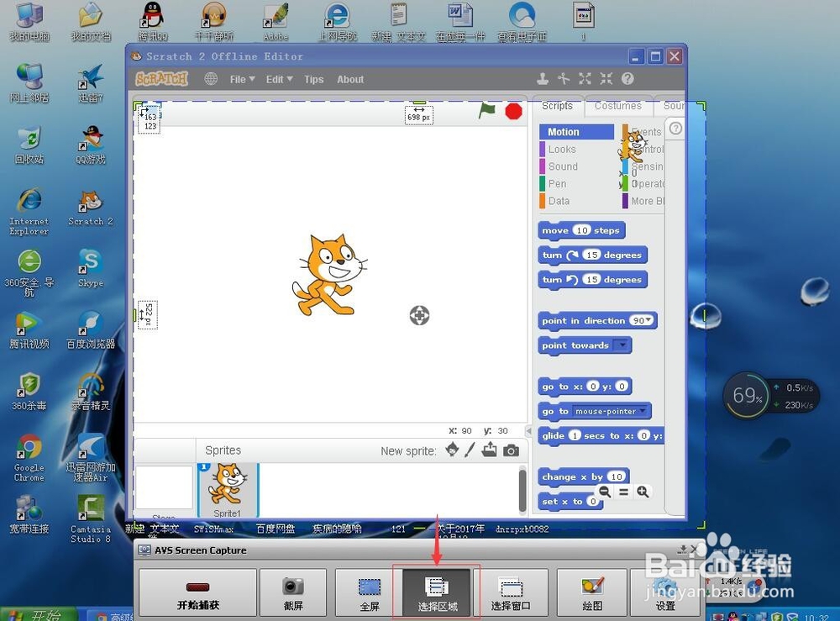Open Skype desktop shortcut
The height and width of the screenshot is (621, 840).
[91, 268]
